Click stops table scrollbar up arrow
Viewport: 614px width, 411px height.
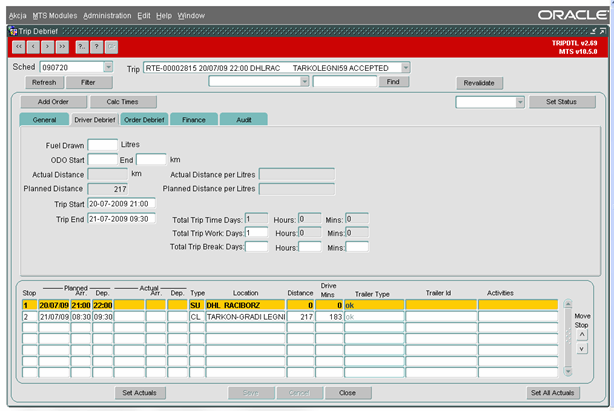click(x=568, y=303)
